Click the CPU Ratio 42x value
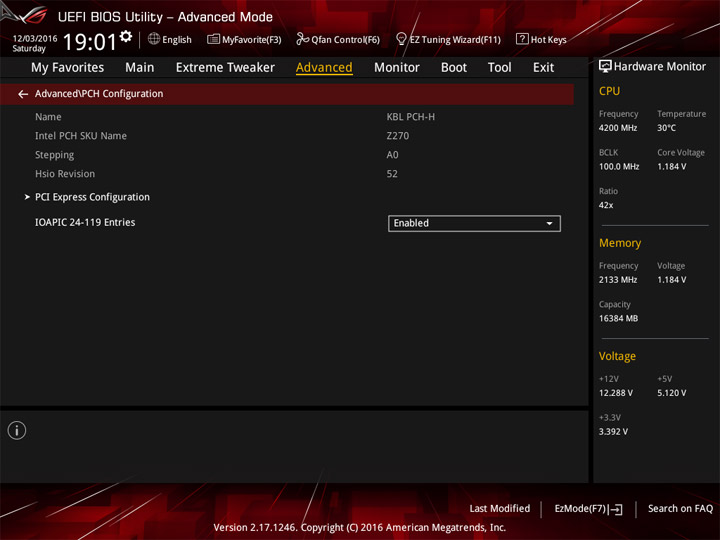 (606, 205)
